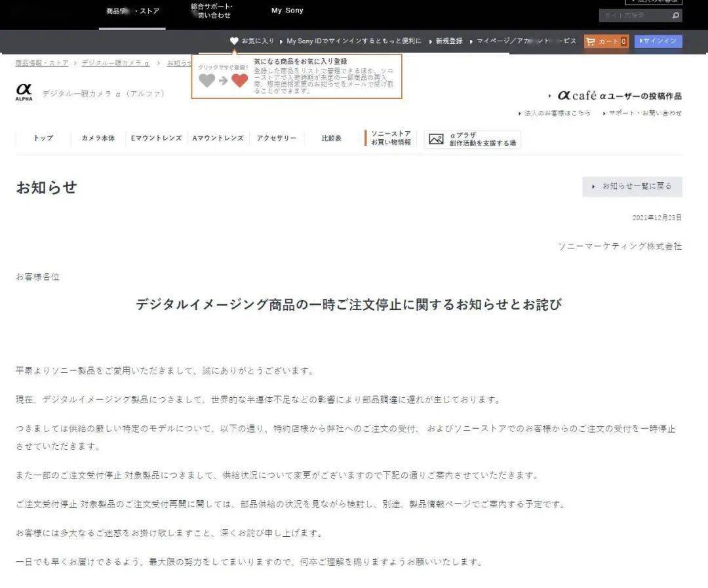Viewport: 708px width, 588px height.
Task: Click the αプラザ picture icon
Action: pyautogui.click(x=436, y=139)
